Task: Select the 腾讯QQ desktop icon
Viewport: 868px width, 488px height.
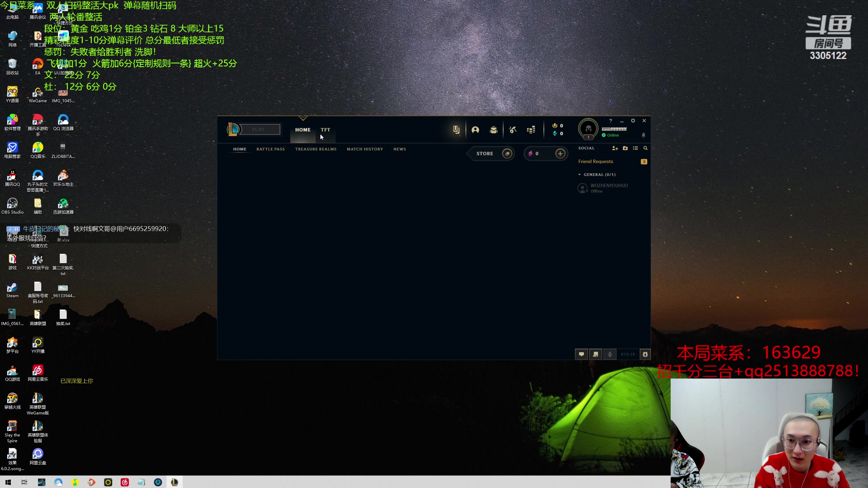Action: 13,179
